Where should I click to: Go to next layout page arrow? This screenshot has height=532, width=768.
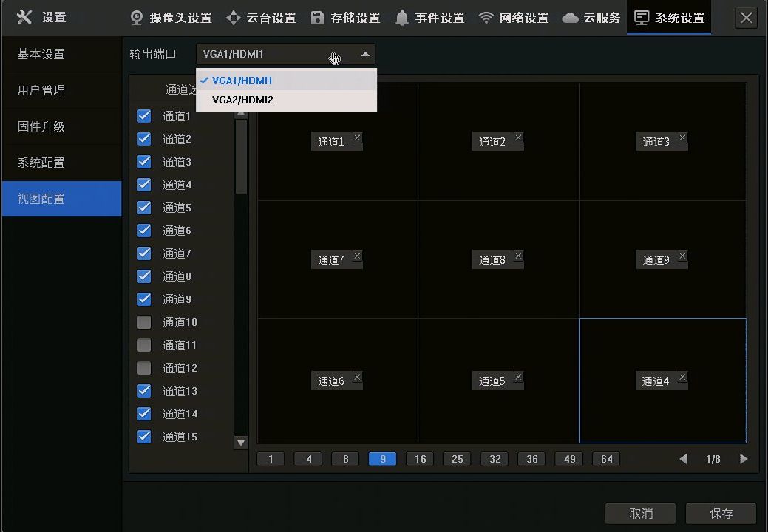click(744, 459)
